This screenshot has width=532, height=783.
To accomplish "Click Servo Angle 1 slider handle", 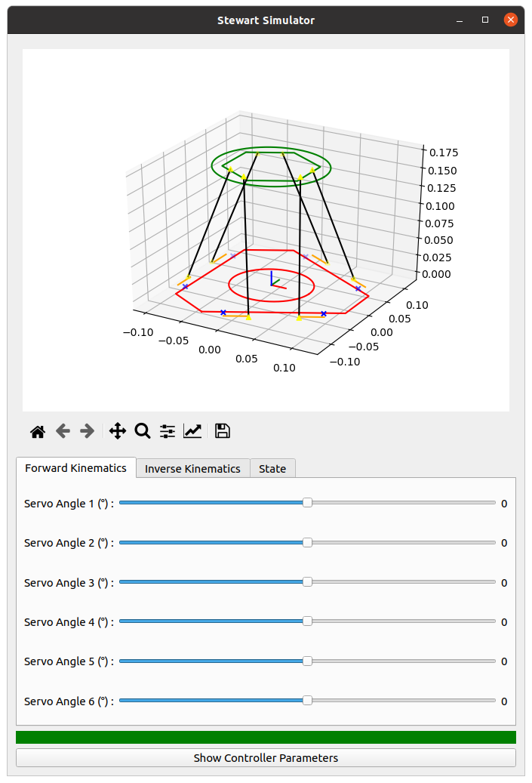I will (307, 503).
